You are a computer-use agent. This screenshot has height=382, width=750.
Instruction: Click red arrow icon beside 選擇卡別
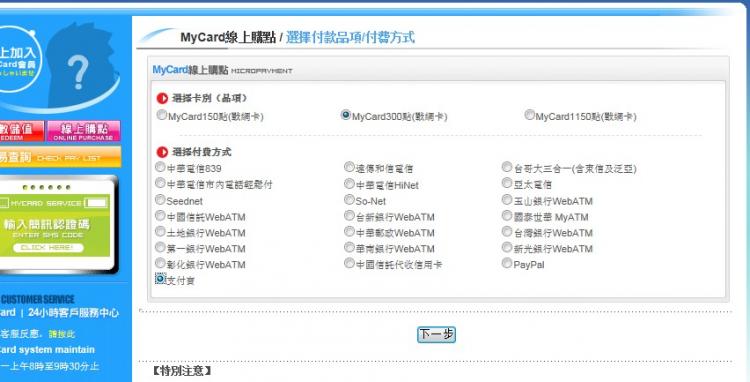tap(162, 98)
